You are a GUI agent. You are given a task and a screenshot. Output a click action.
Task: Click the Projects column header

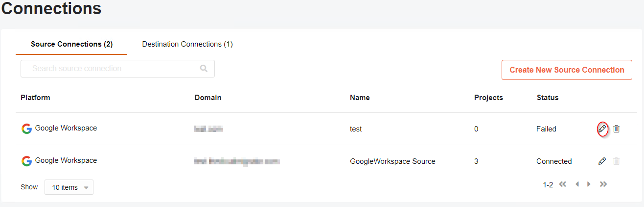[488, 98]
